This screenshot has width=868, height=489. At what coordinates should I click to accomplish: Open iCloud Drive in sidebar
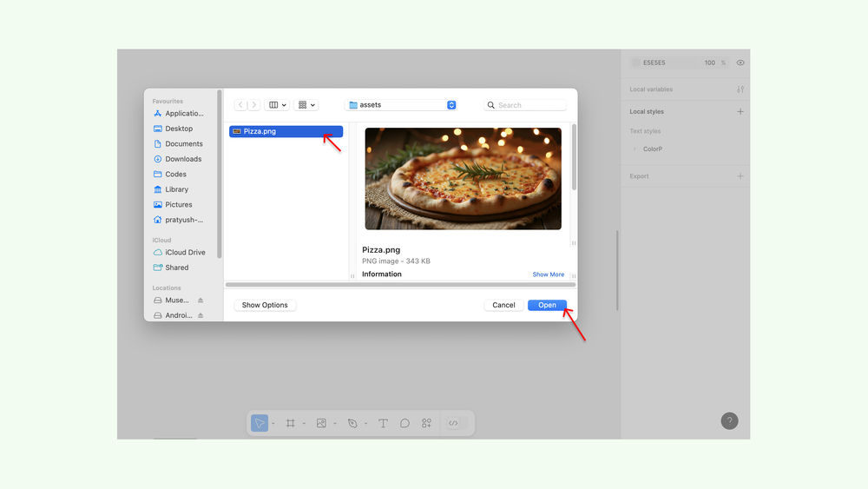click(178, 252)
